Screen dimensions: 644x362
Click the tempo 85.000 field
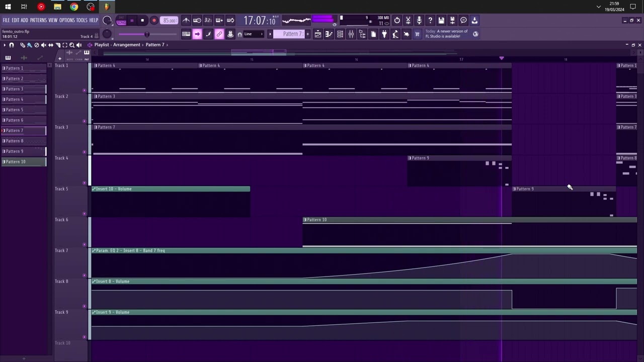point(170,21)
